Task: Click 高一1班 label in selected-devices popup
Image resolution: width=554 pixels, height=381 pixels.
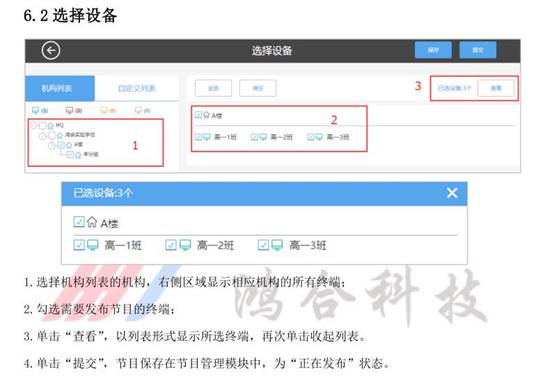Action: pos(123,245)
